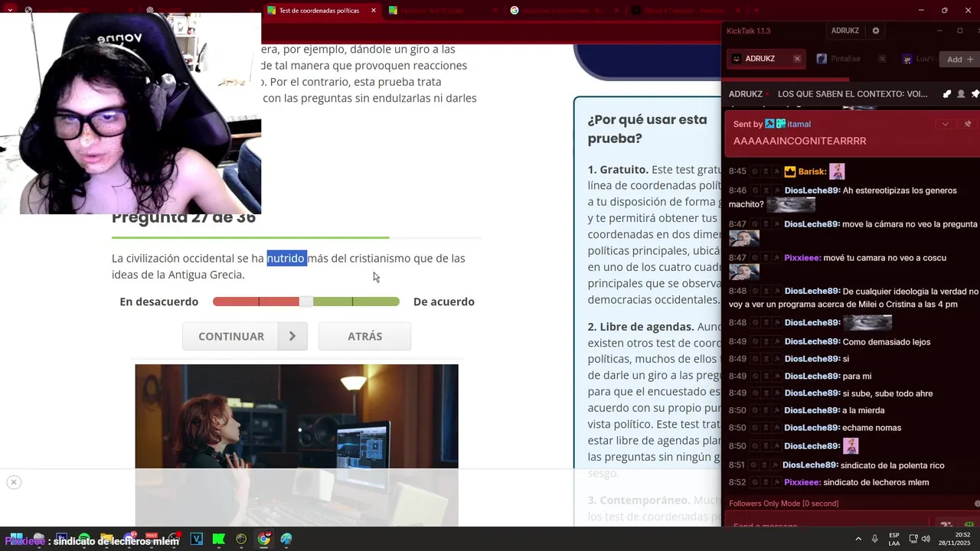Close the PintaEsa chatroom tab
The width and height of the screenshot is (980, 551).
(882, 59)
